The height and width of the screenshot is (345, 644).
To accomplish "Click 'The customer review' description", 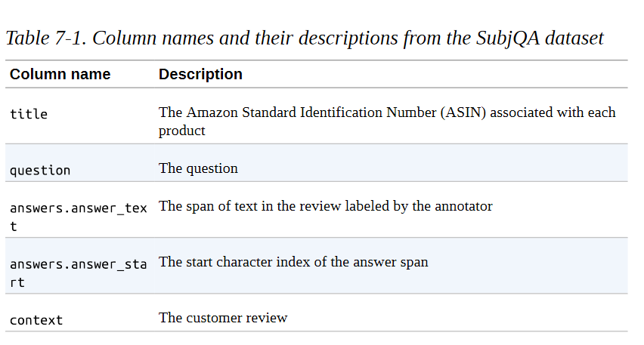I will tap(223, 318).
